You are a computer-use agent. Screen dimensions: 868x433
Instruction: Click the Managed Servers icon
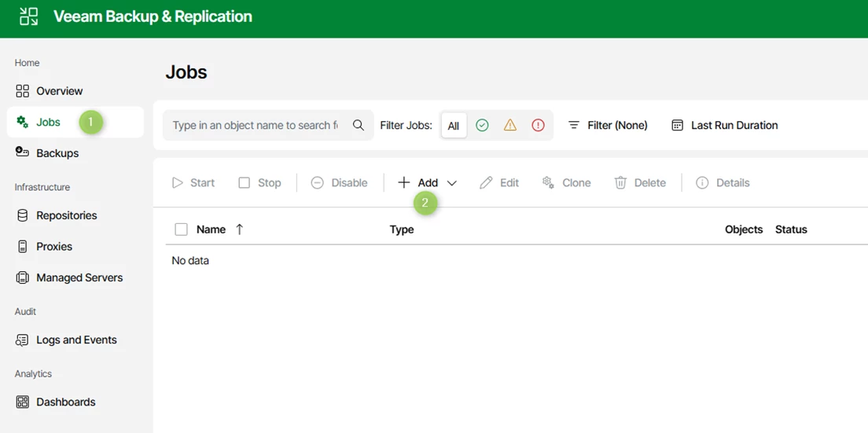pos(22,277)
